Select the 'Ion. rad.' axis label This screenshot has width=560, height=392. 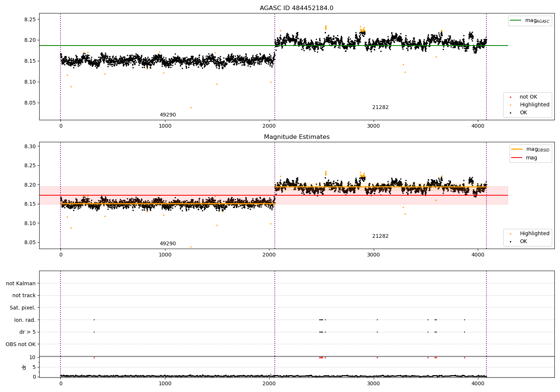(x=25, y=320)
